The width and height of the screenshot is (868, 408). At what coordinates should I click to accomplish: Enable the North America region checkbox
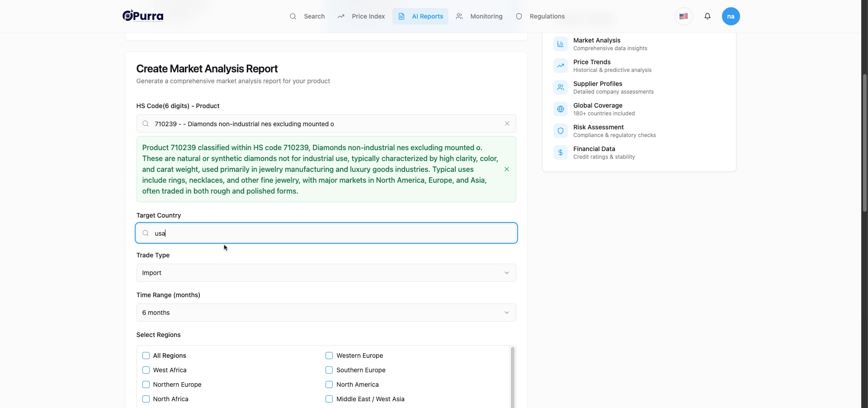pos(329,384)
